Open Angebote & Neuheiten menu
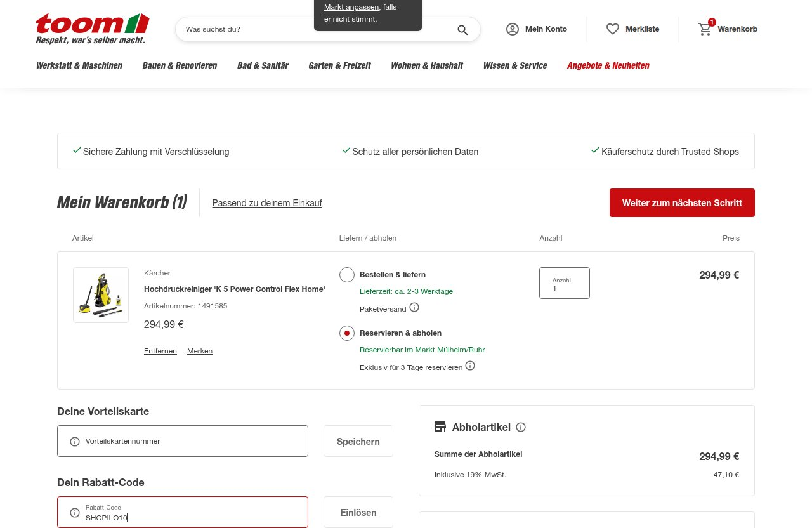The height and width of the screenshot is (528, 812). (608, 65)
